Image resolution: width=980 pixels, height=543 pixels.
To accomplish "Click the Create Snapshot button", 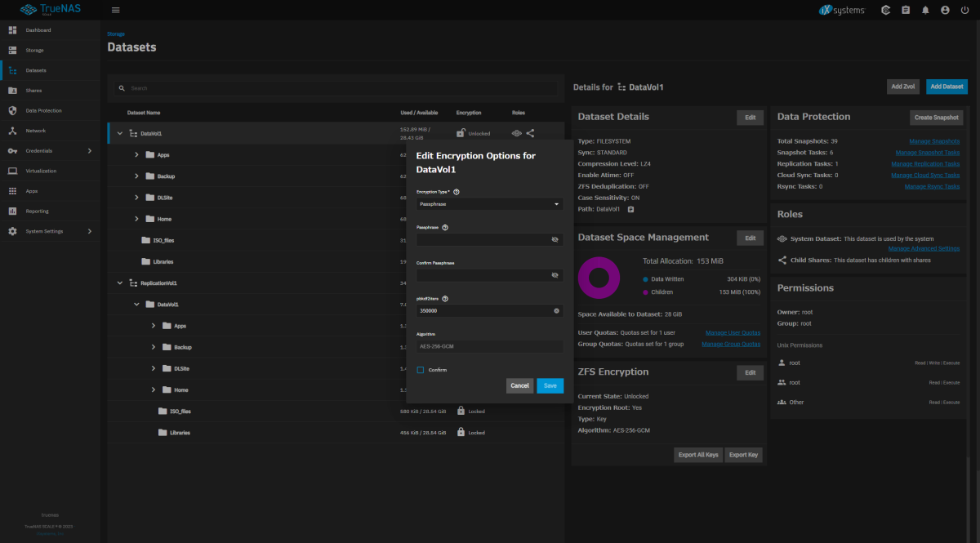I will 937,118.
